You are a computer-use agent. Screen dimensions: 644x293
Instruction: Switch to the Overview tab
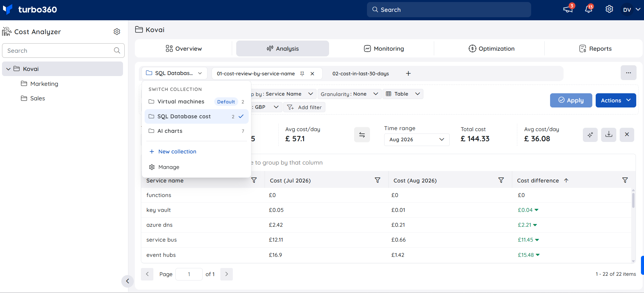pos(183,49)
